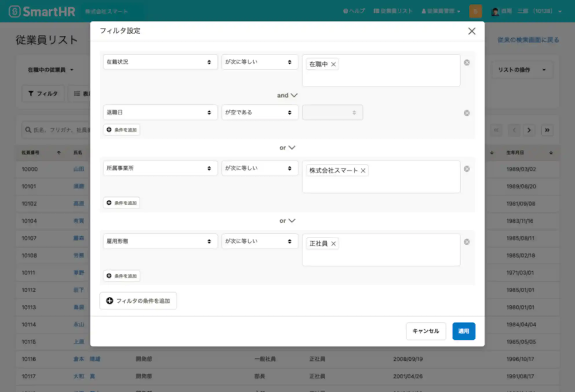Click フィルタの条件を追加 button
Image resolution: width=575 pixels, height=392 pixels.
[138, 301]
